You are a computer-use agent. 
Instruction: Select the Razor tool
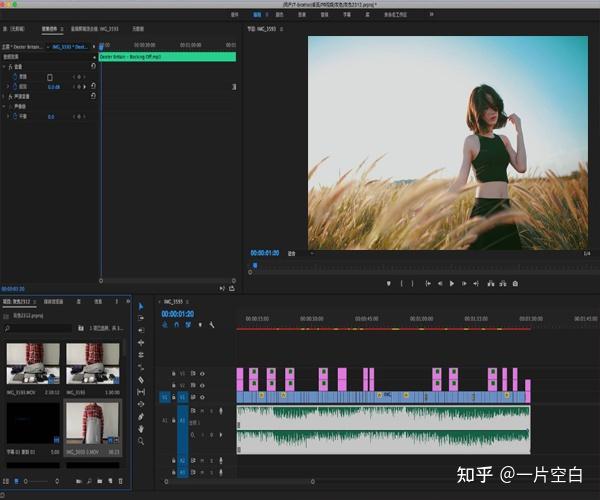pos(140,379)
